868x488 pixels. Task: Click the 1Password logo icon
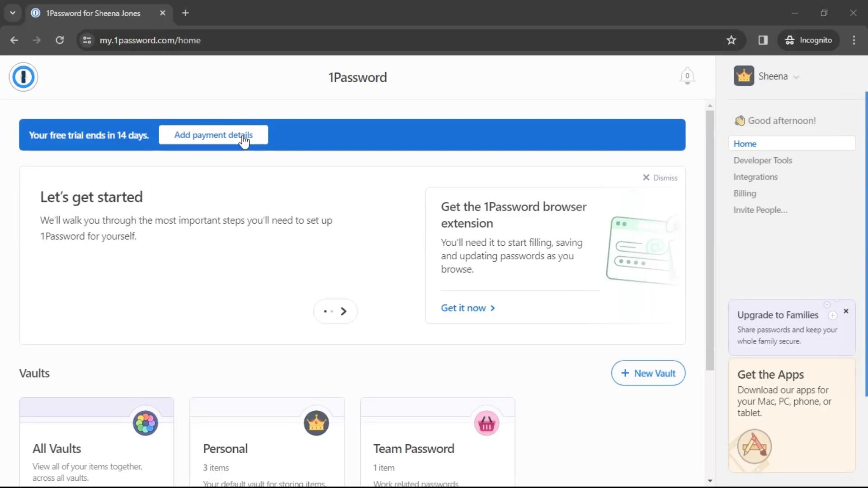(x=24, y=77)
